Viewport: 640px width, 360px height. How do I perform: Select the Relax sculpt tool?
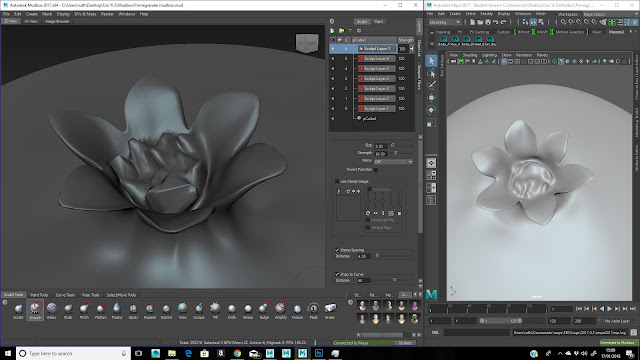(x=51, y=311)
